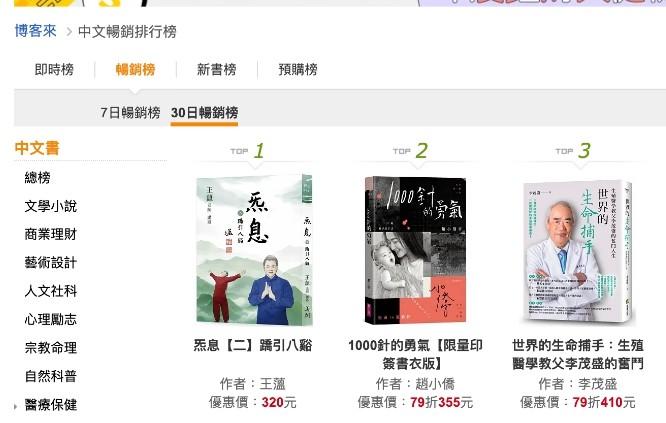The width and height of the screenshot is (666, 423).
Task: Open the 心理勵志 category
Action: (51, 319)
